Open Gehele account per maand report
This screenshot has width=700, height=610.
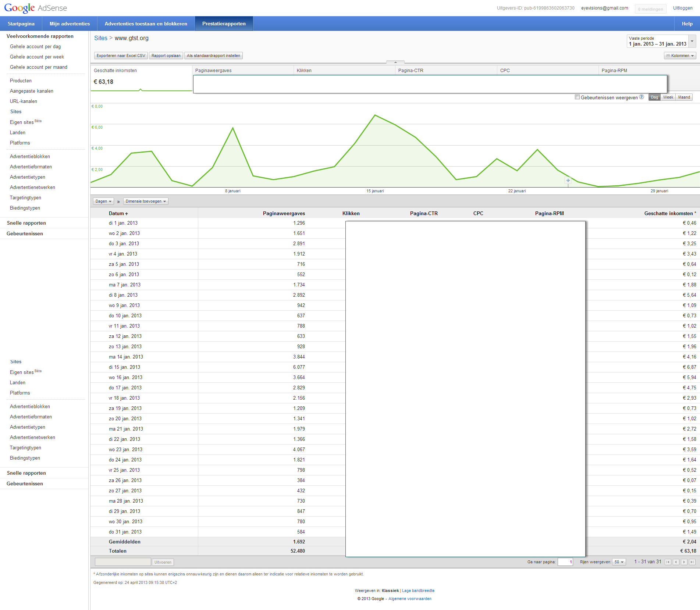39,67
